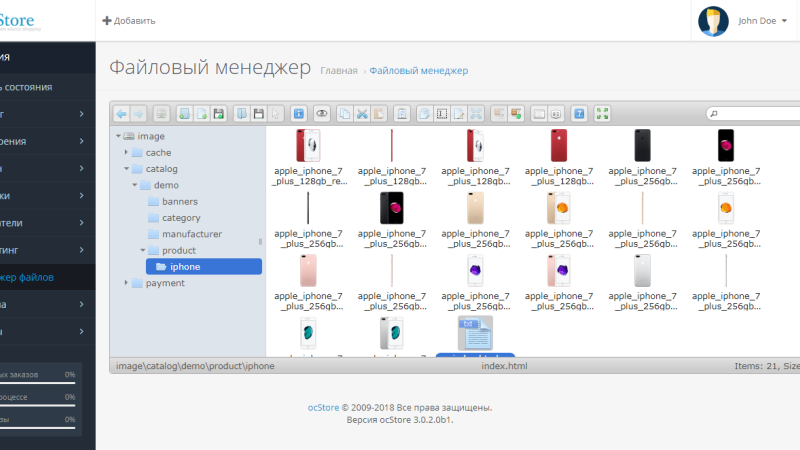Click the Forward arrow in file manager toolbar
800x450 pixels.
point(138,114)
